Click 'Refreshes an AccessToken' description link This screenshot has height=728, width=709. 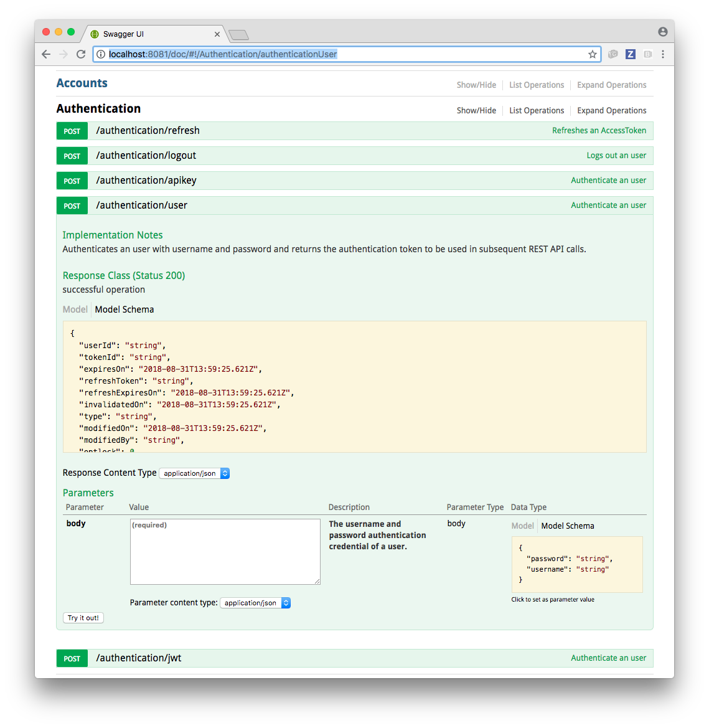599,130
